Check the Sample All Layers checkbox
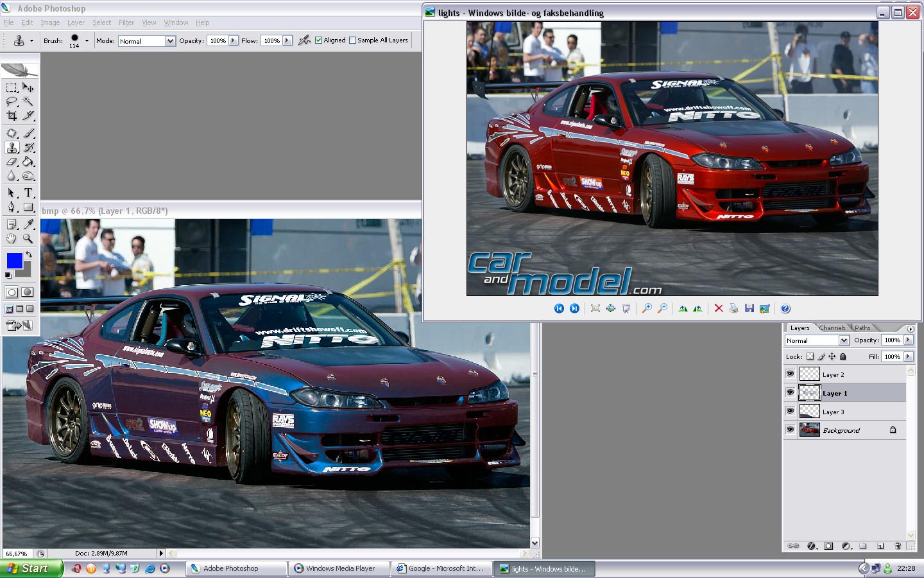This screenshot has height=578, width=924. (352, 40)
